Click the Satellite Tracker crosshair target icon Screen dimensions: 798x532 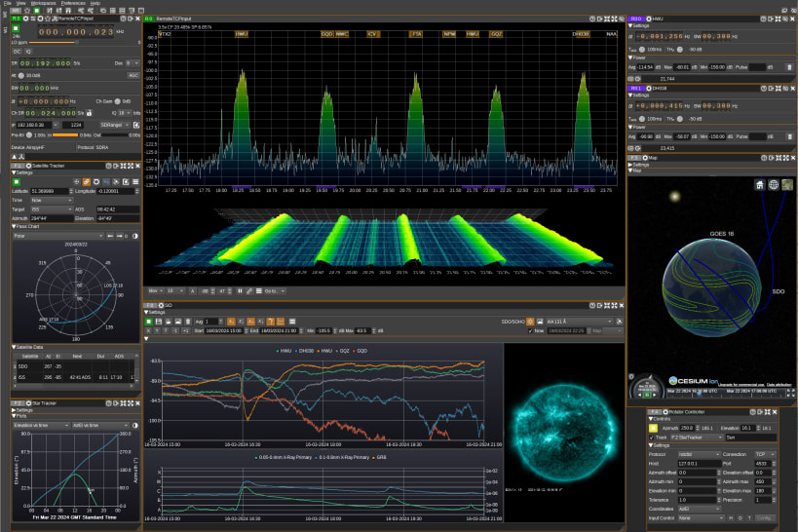tap(77, 182)
